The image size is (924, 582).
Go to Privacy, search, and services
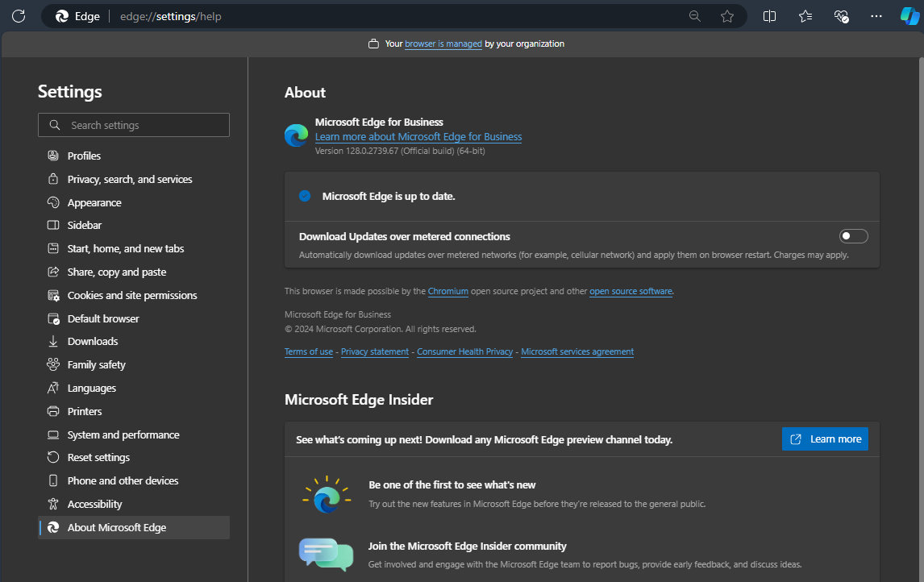(x=130, y=179)
